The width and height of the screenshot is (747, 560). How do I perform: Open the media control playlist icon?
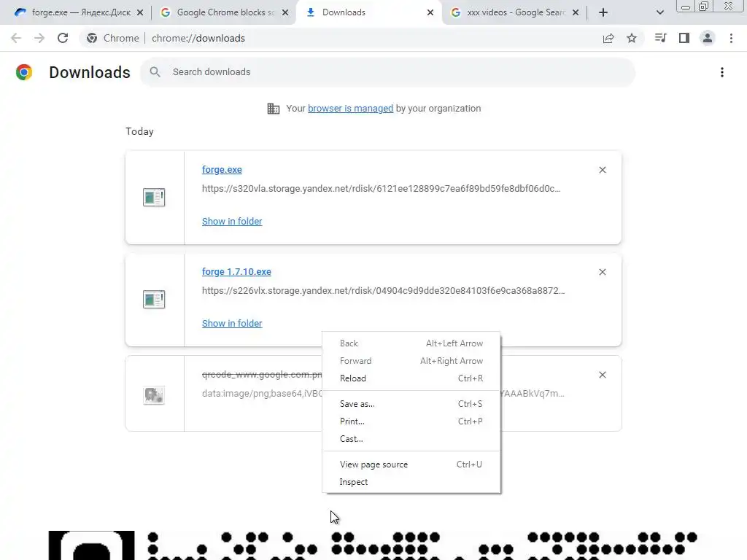tap(661, 38)
